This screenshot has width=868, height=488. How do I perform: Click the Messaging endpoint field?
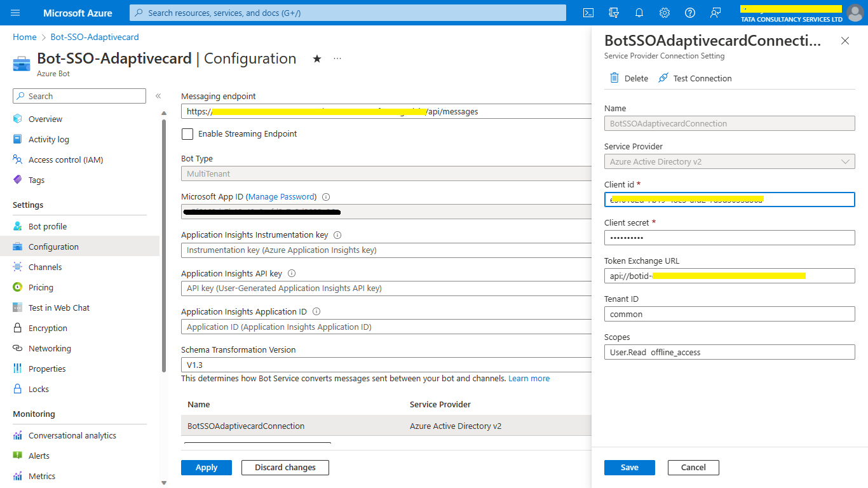[x=386, y=111]
